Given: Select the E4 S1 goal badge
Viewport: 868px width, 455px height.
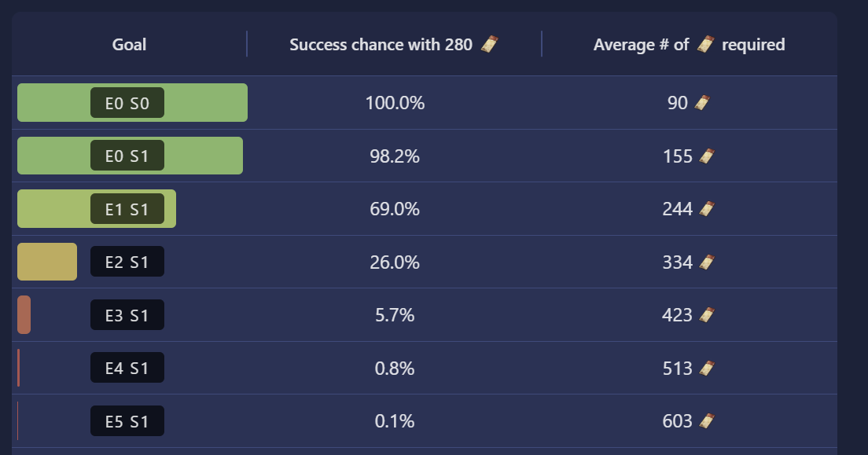Looking at the screenshot, I should (127, 368).
